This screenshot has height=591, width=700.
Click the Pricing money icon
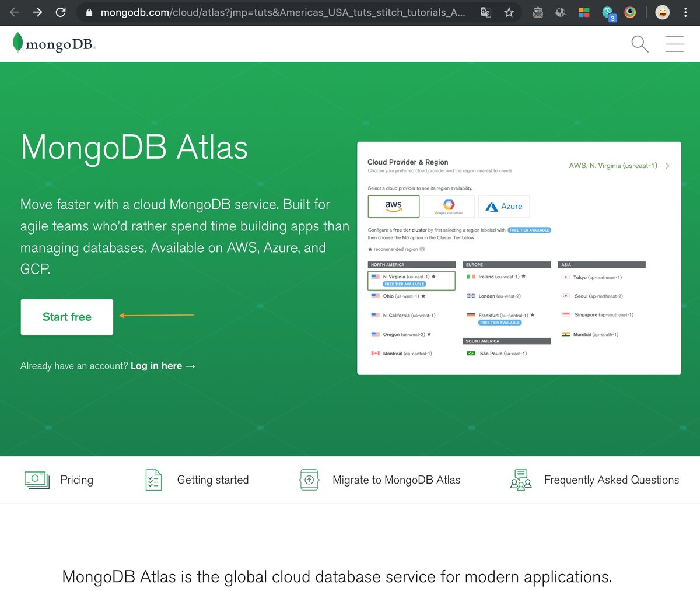pos(37,480)
